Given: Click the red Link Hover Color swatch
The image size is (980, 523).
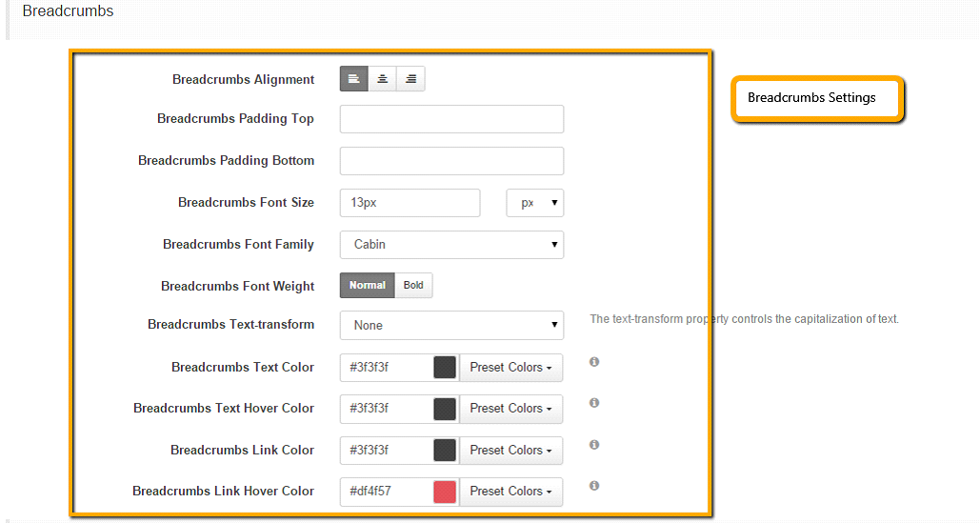Looking at the screenshot, I should (x=445, y=492).
